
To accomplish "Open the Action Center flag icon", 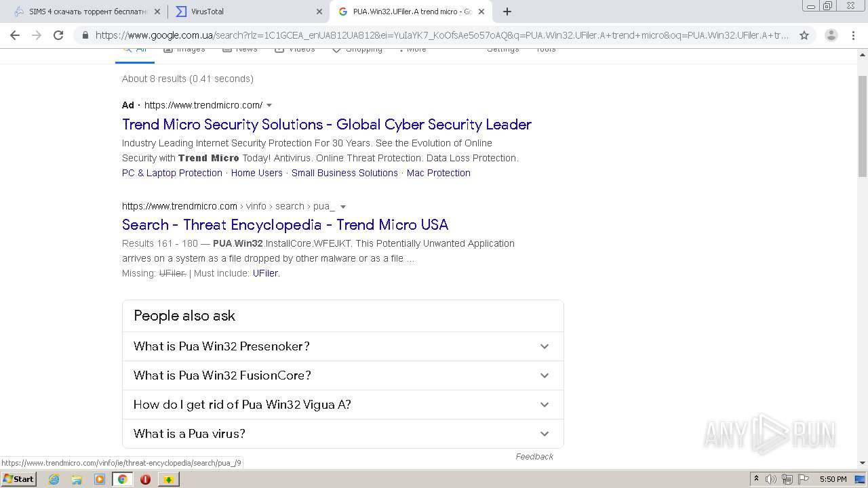I will 802,479.
